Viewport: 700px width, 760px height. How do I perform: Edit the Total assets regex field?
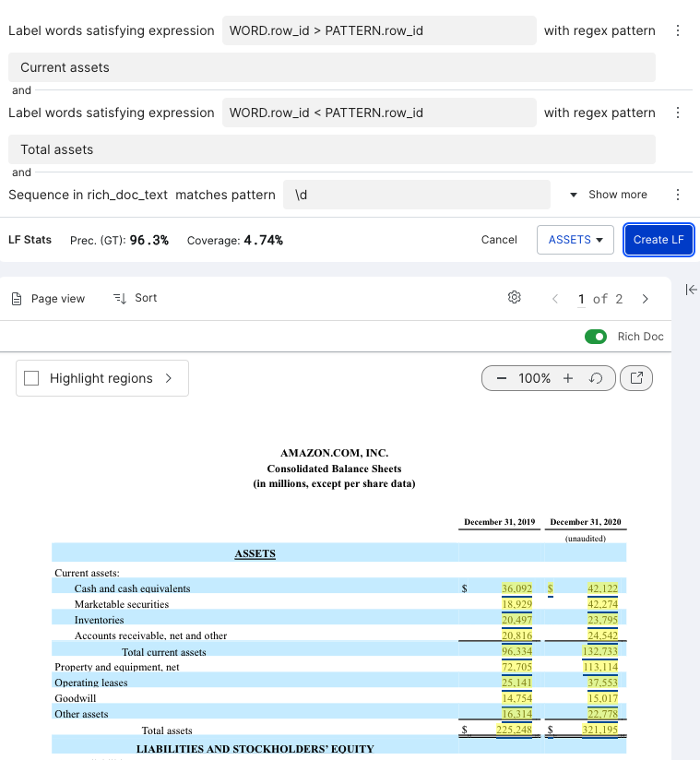(x=332, y=149)
